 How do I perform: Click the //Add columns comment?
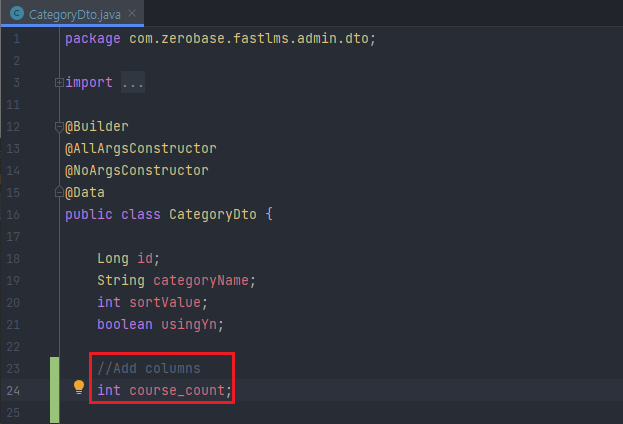(x=149, y=368)
